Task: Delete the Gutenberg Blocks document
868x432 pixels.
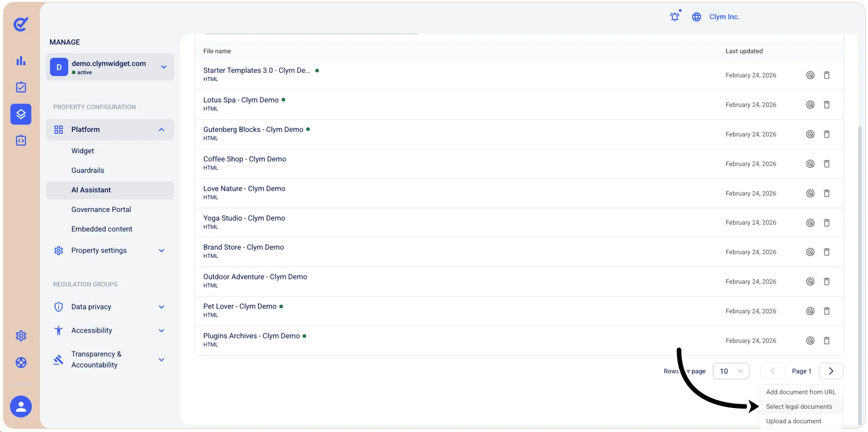Action: 826,134
